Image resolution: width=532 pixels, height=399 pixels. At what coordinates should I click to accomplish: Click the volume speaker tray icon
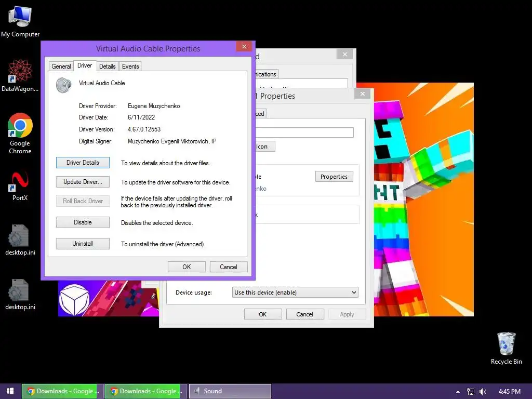click(x=483, y=392)
